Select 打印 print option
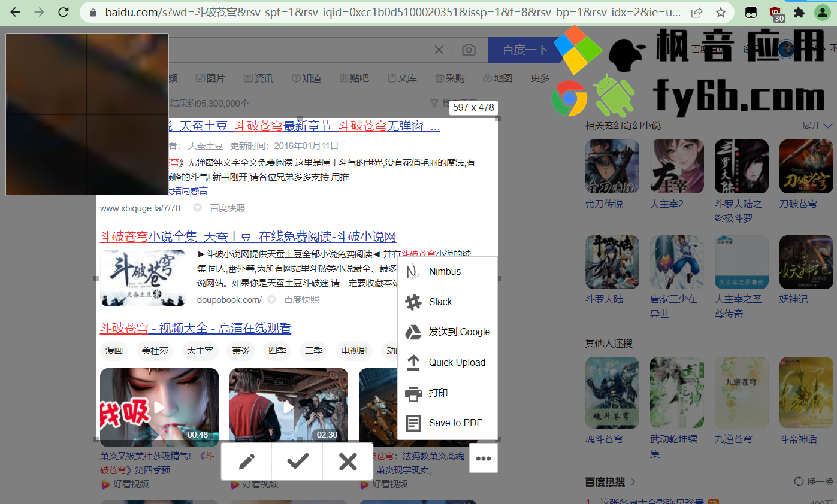The height and width of the screenshot is (504, 837). 448,393
